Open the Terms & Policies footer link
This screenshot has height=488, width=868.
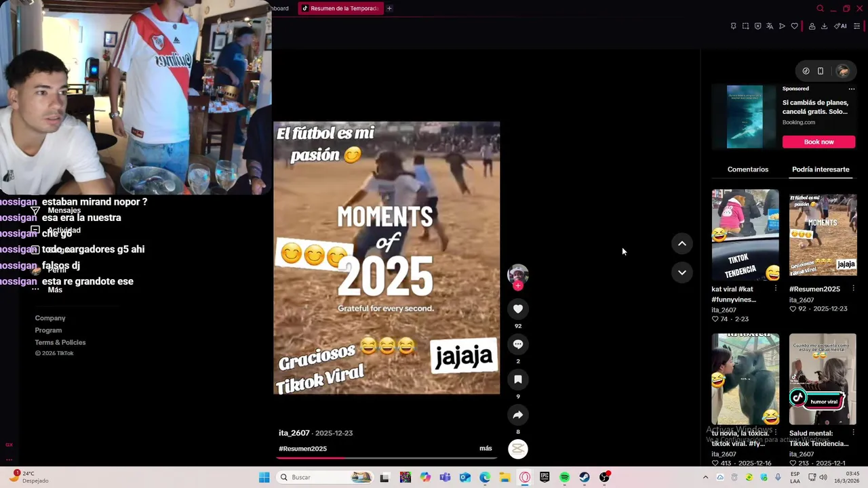point(60,342)
